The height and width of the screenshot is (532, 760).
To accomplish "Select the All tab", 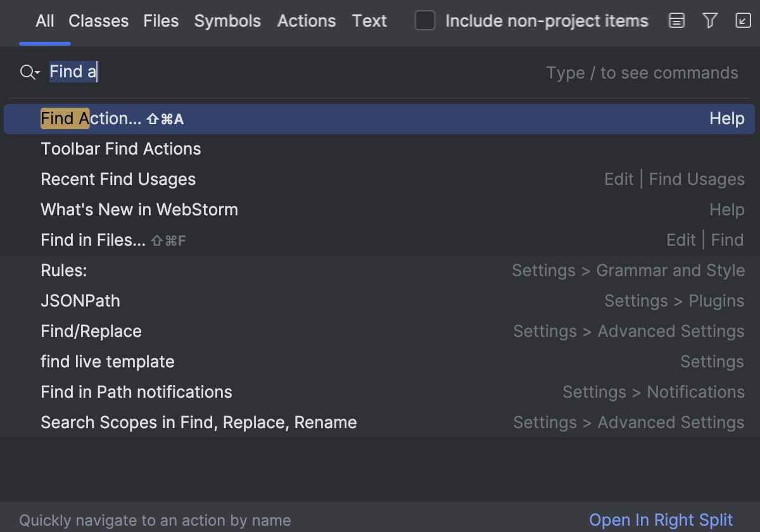I will tap(44, 20).
